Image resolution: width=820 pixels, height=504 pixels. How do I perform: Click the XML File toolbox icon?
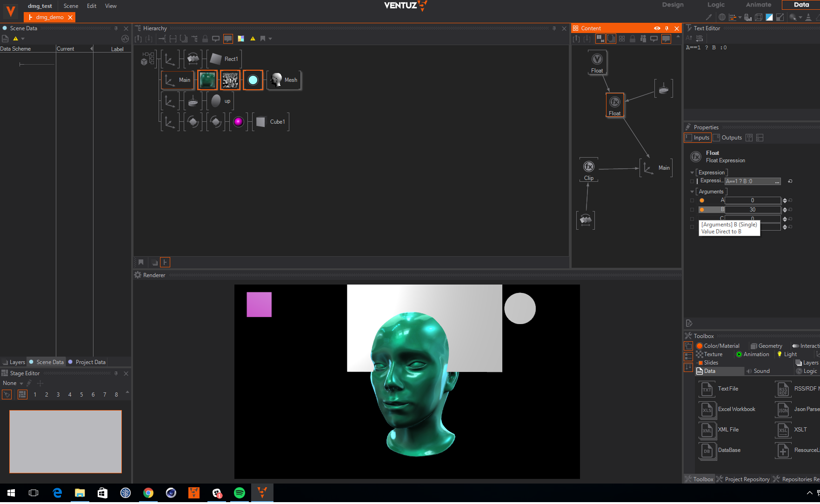707,430
